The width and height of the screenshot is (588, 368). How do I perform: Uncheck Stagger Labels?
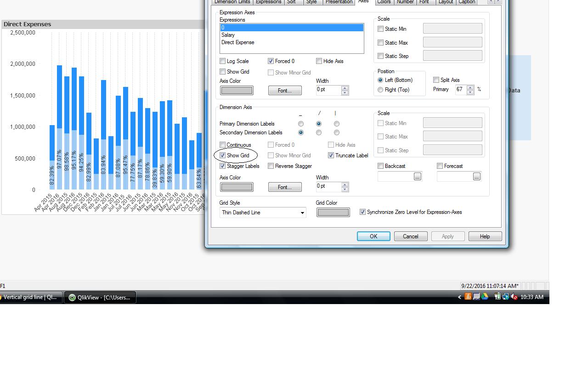[223, 166]
